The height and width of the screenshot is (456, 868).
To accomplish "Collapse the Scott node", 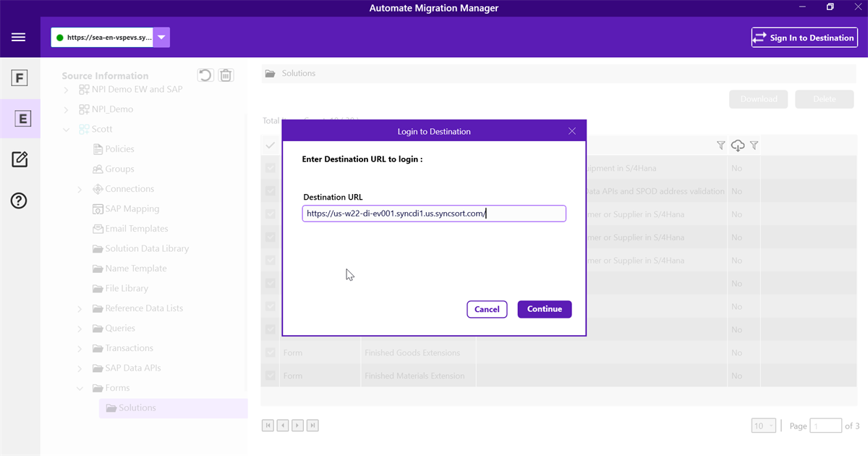I will (x=67, y=130).
